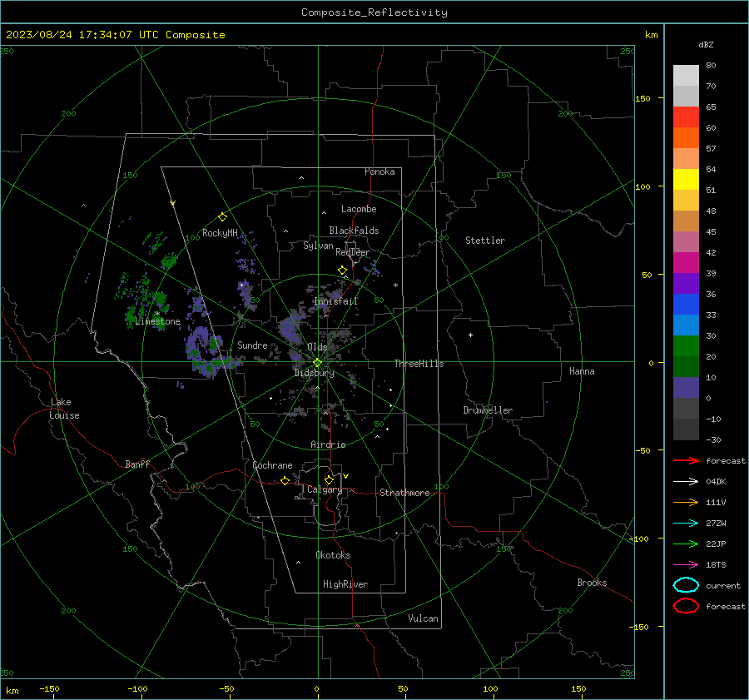
Task: Click the Limestone label
Action: (157, 321)
